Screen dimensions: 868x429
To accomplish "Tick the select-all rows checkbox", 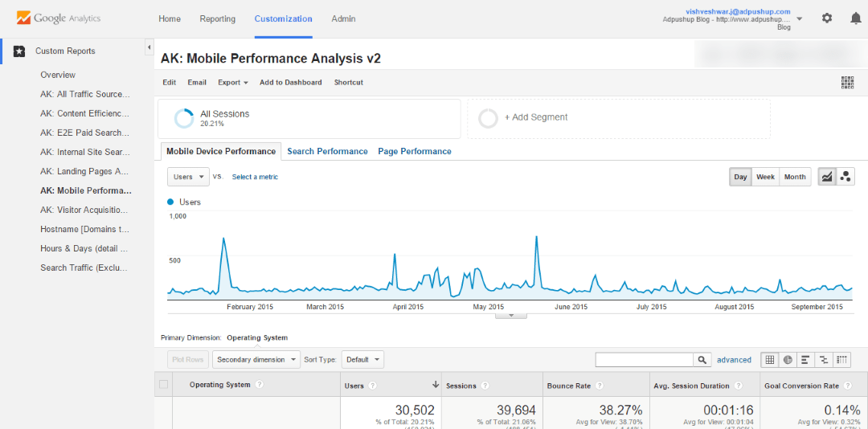I will 164,385.
